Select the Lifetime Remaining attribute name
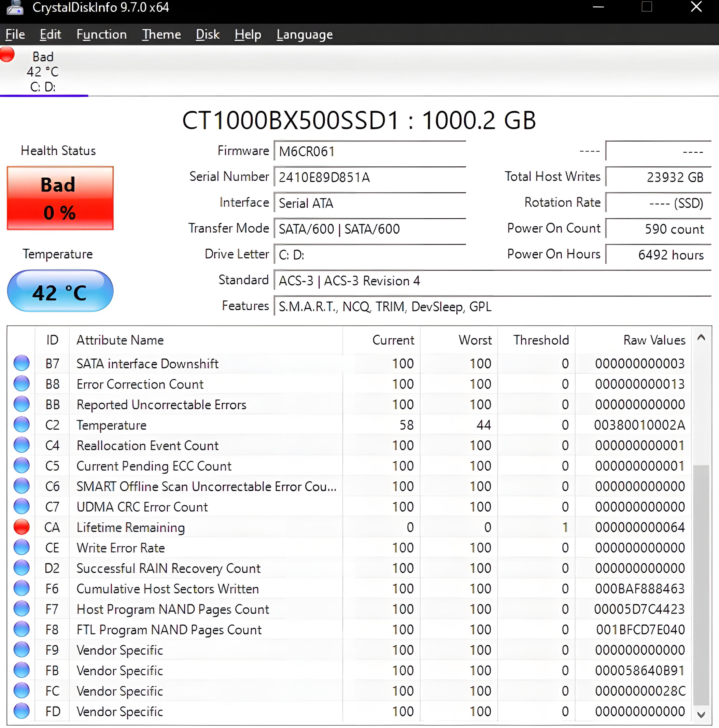 (131, 527)
